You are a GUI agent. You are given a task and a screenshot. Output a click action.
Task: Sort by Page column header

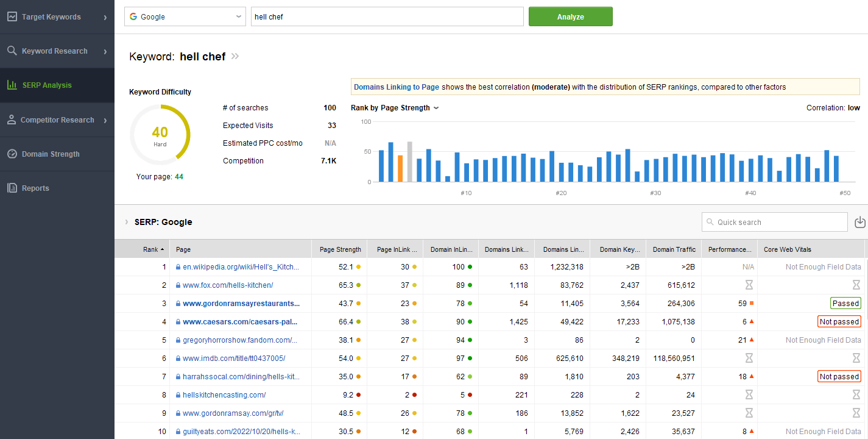point(241,249)
